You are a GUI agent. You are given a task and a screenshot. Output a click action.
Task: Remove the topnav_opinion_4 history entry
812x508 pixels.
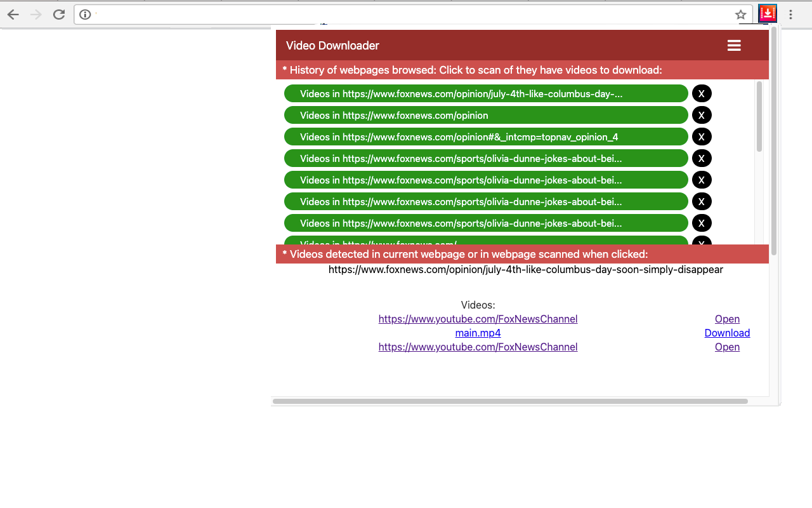(702, 137)
